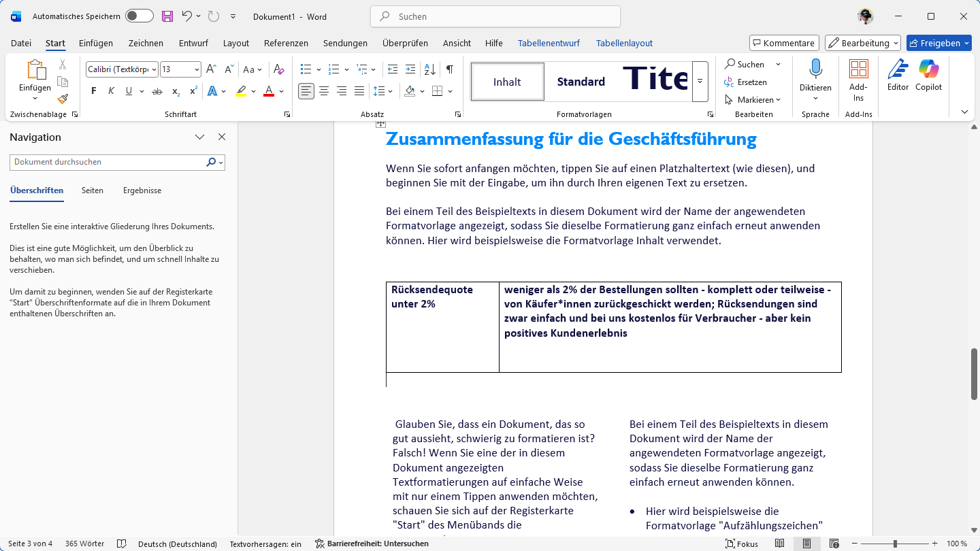Click the Save disk icon
This screenshot has height=551, width=980.
point(167,16)
